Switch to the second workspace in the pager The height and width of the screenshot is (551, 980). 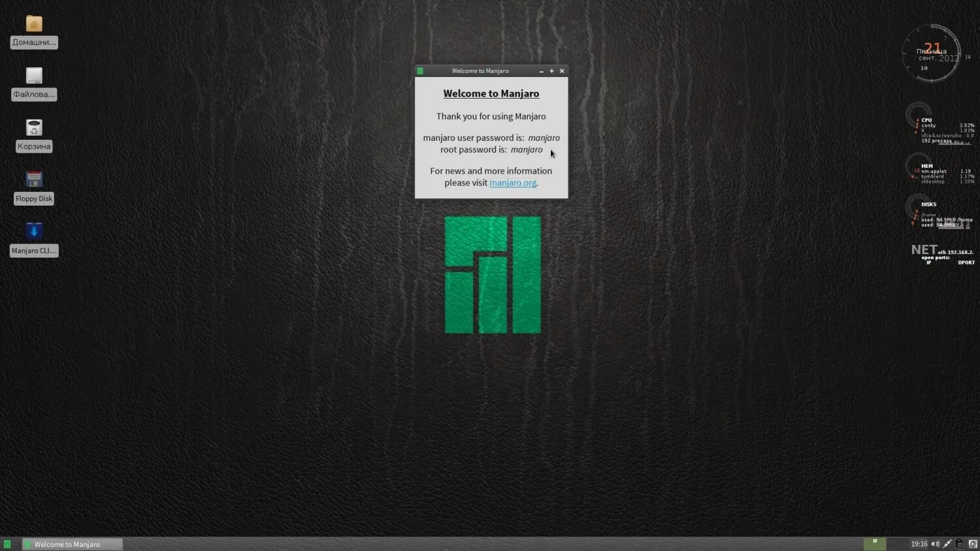pos(897,544)
